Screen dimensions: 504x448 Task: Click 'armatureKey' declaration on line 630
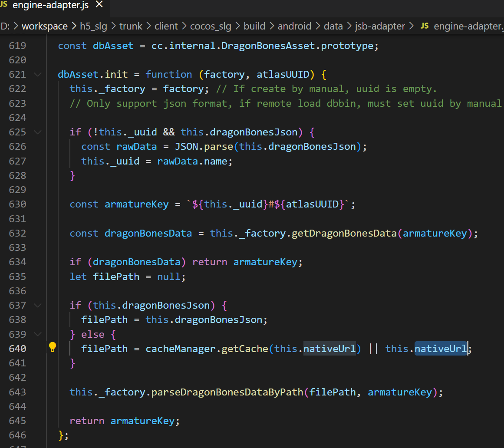137,204
